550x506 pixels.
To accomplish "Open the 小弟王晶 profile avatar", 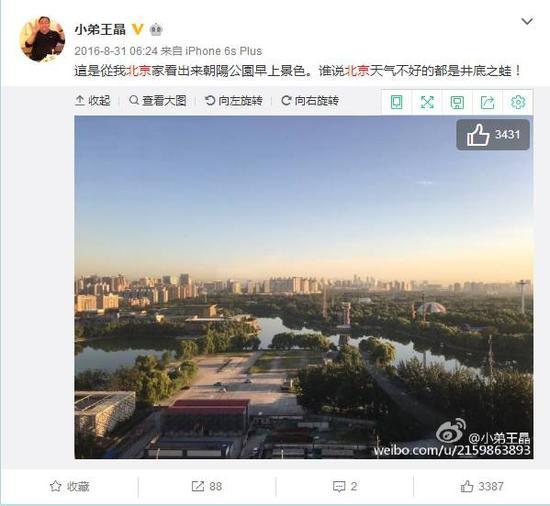I will tap(42, 39).
